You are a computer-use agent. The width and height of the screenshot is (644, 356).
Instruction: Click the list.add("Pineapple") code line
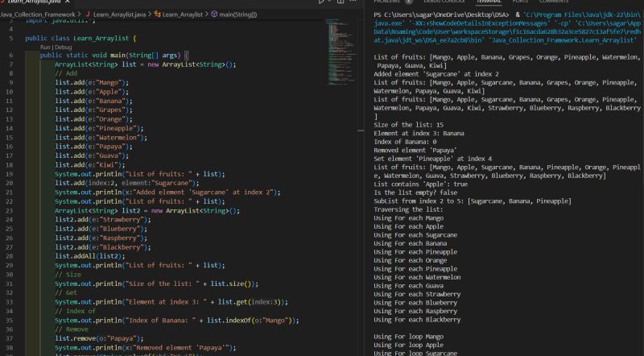[x=99, y=128]
